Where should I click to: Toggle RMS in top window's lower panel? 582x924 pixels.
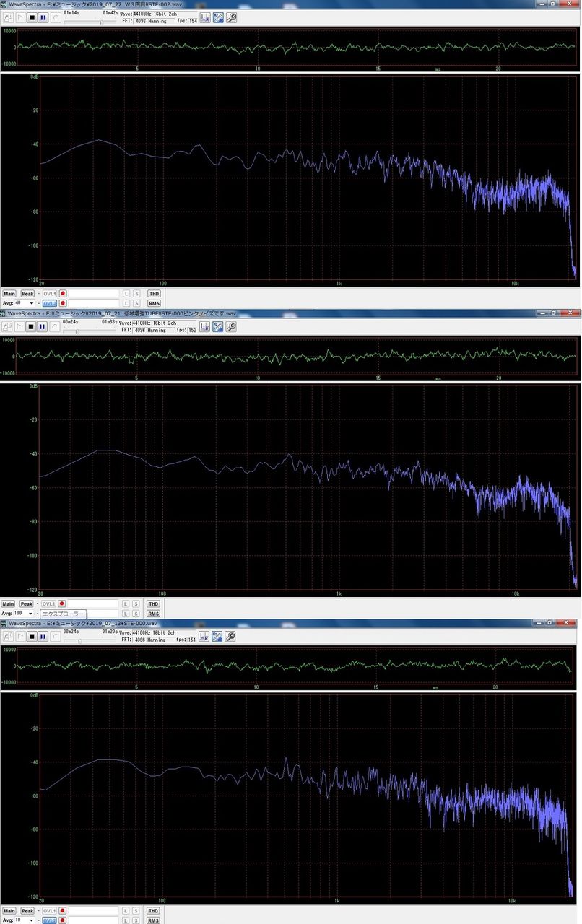tap(154, 303)
